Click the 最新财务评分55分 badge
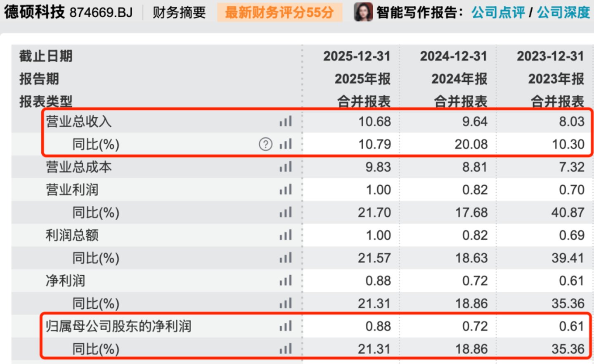 pos(279,12)
